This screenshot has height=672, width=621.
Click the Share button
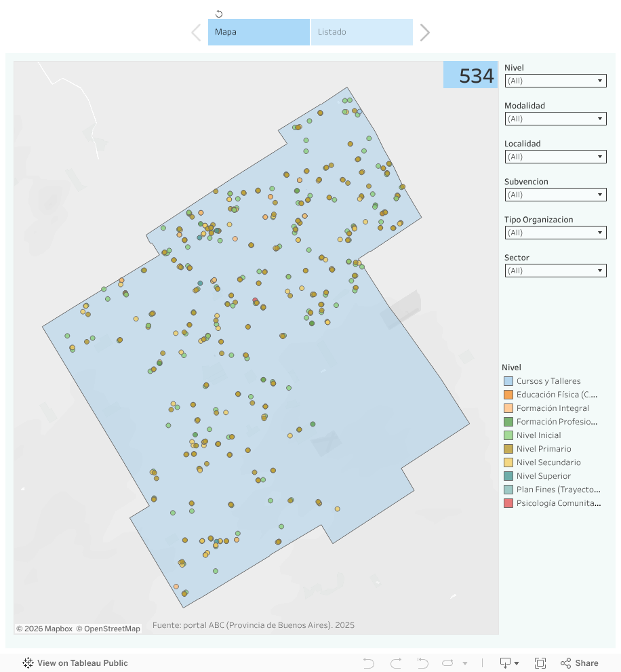click(x=580, y=663)
